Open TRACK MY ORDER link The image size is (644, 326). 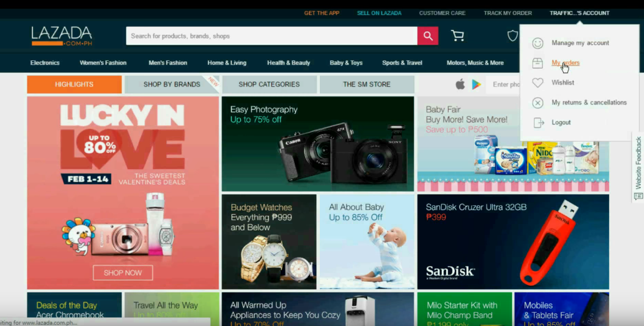[508, 13]
